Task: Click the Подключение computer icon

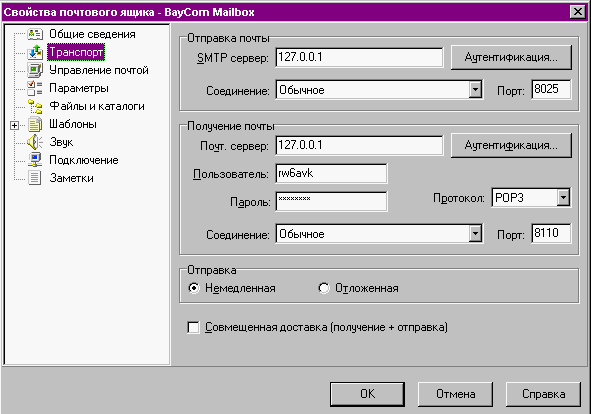Action: [35, 160]
